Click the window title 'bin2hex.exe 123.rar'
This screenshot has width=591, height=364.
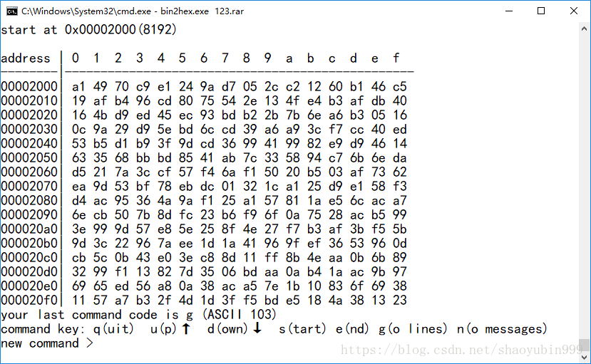[x=202, y=11]
